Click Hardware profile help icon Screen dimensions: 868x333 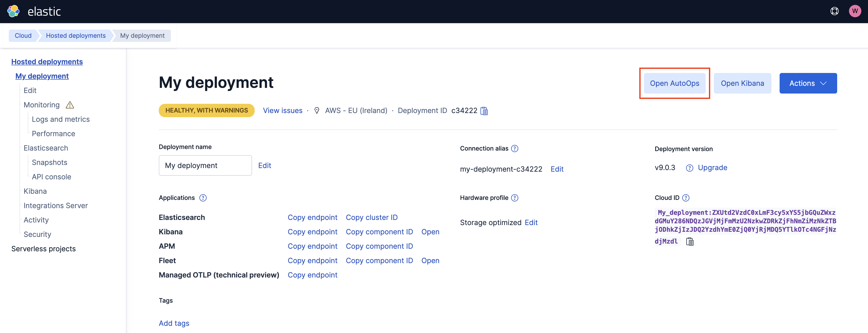tap(514, 198)
